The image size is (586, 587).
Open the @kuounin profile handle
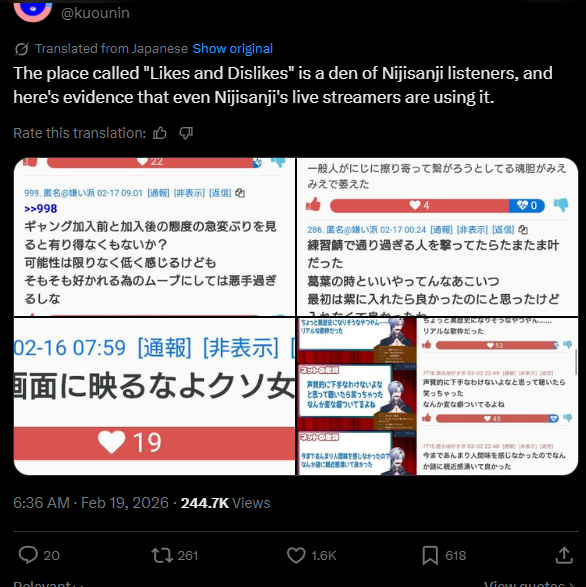[95, 13]
